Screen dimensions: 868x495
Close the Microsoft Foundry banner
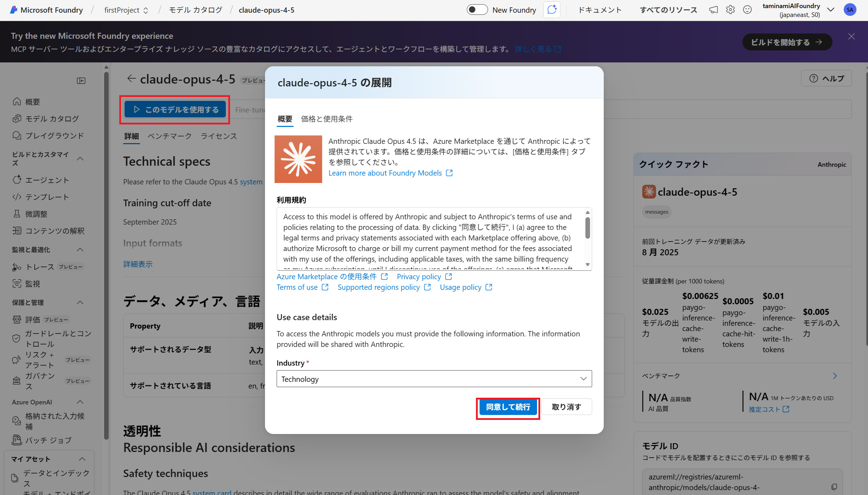[x=851, y=37]
